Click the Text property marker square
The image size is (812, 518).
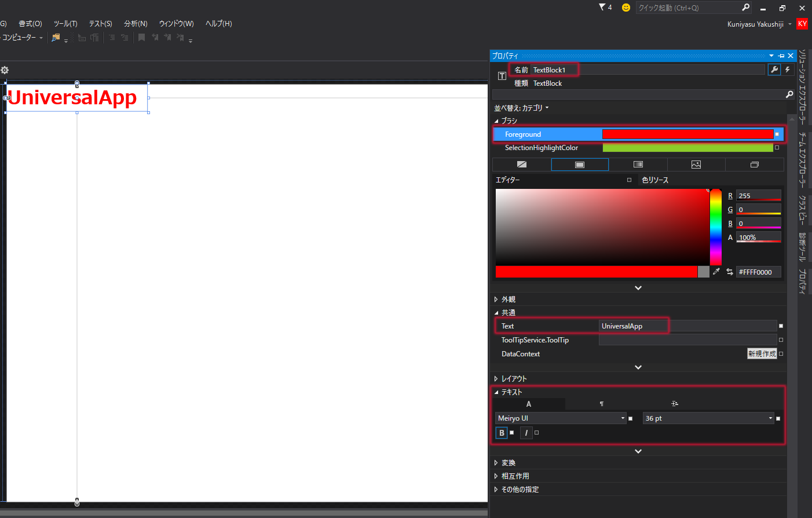[781, 326]
